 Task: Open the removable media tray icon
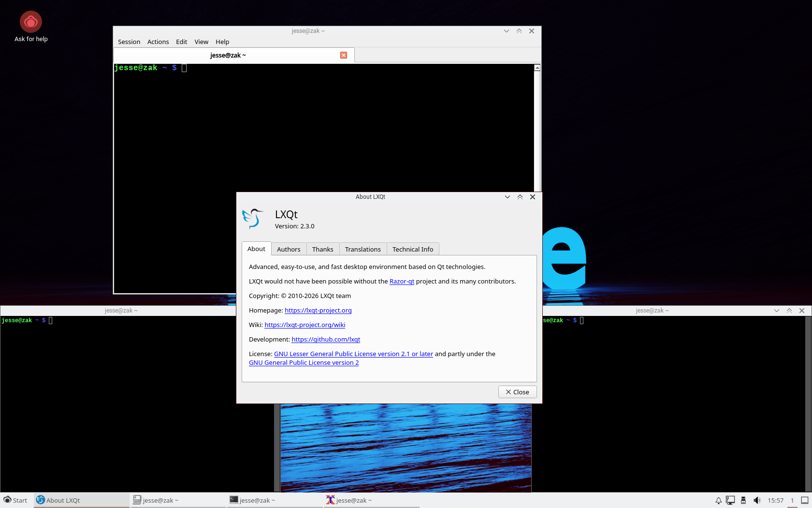click(x=743, y=500)
